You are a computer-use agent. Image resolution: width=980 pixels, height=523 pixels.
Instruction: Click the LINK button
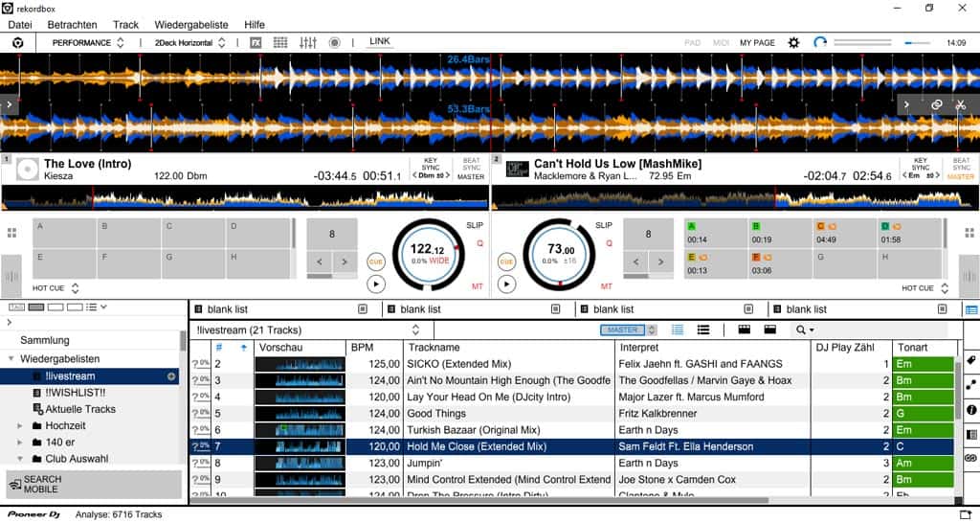(x=379, y=41)
